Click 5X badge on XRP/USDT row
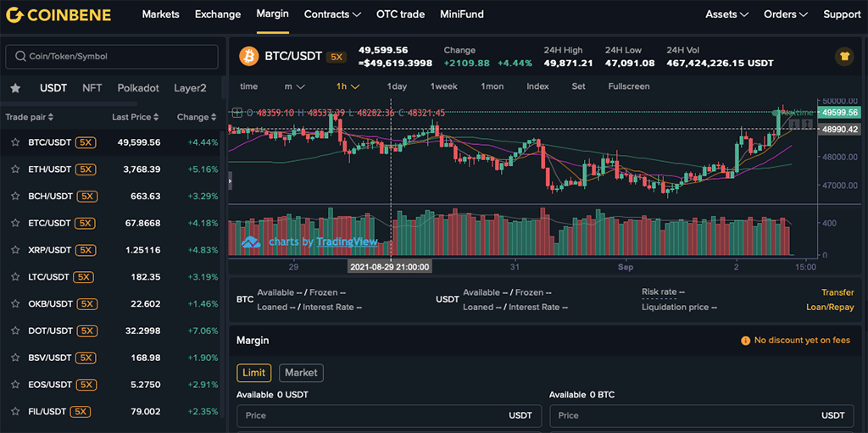The image size is (868, 433). tap(86, 250)
